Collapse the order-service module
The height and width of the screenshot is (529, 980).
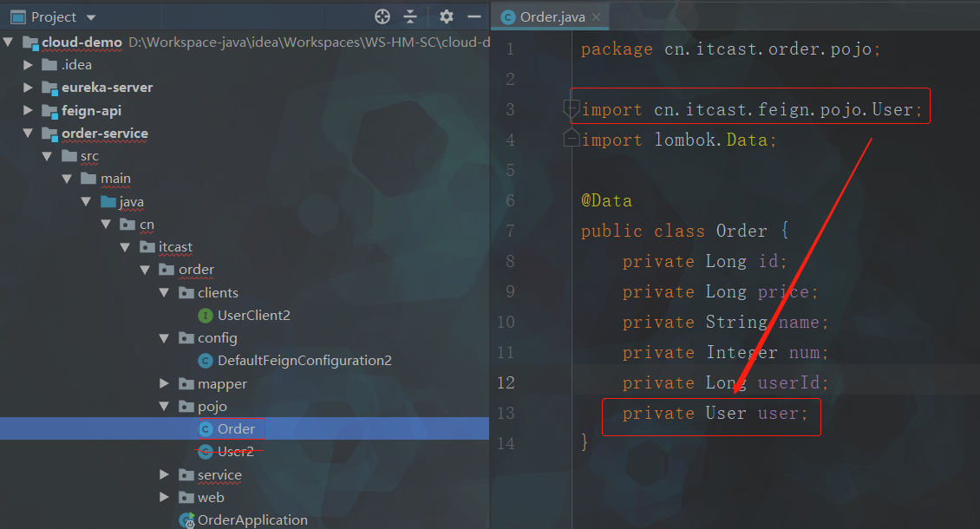tap(28, 133)
